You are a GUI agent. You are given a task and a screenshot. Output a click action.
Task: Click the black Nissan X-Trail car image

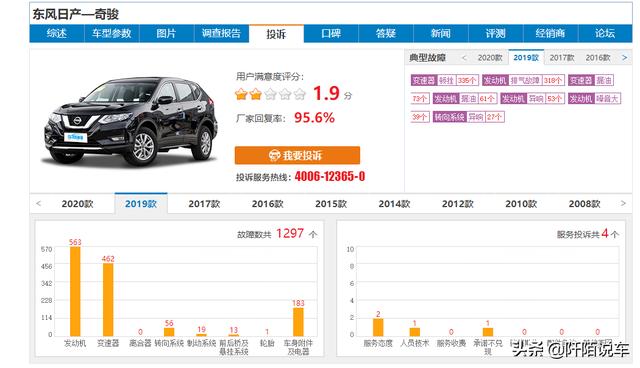[x=130, y=120]
